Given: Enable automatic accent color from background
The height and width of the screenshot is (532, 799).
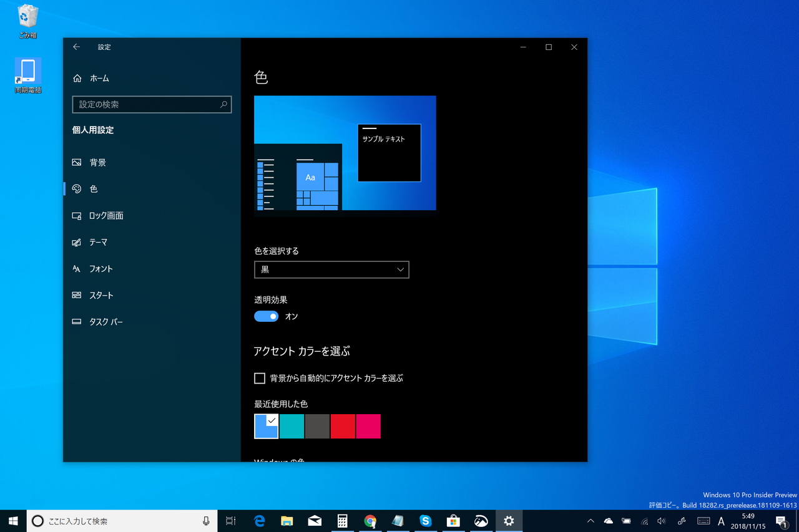Looking at the screenshot, I should pyautogui.click(x=260, y=378).
